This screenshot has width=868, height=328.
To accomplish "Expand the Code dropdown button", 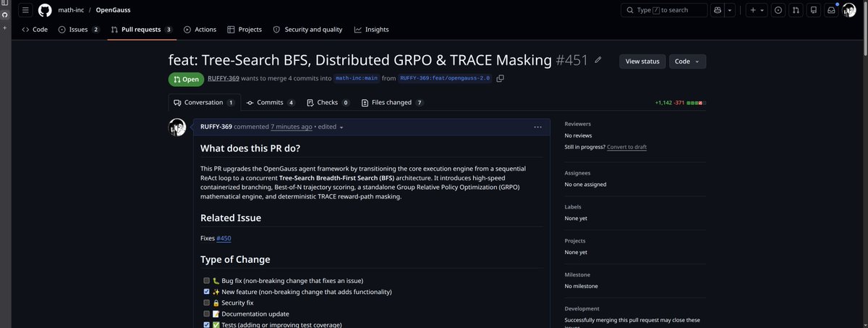I will coord(687,62).
